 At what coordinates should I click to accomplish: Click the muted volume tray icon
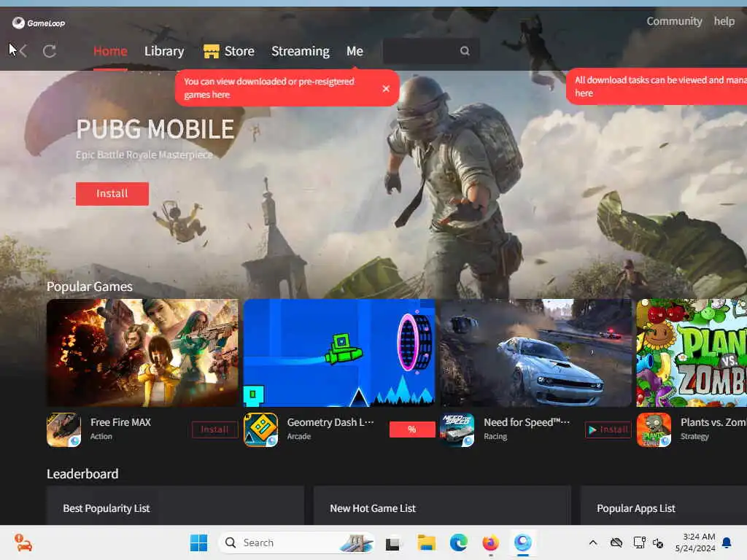tap(658, 543)
